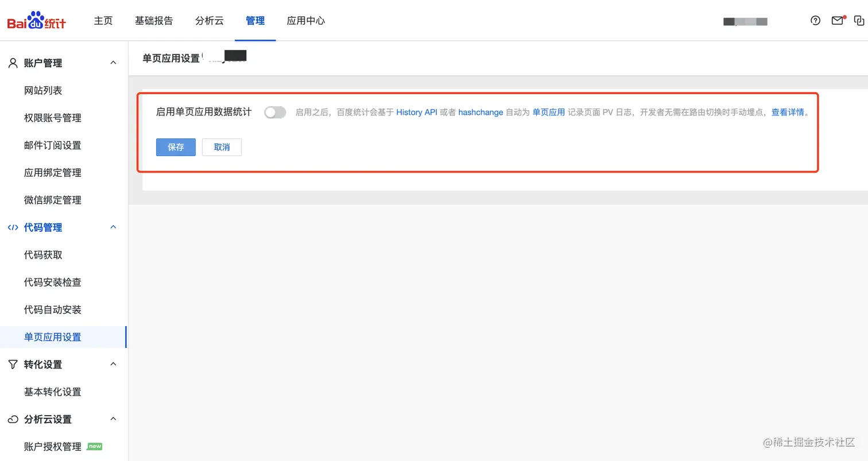Screen dimensions: 868x461
Task: Open 基本转化设置 in the sidebar
Action: coord(53,392)
